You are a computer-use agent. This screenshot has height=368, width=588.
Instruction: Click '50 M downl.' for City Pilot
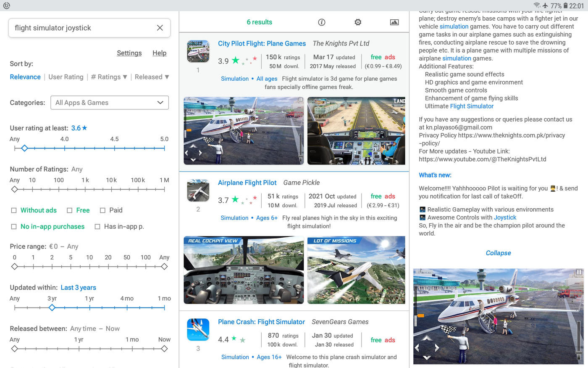[284, 66]
